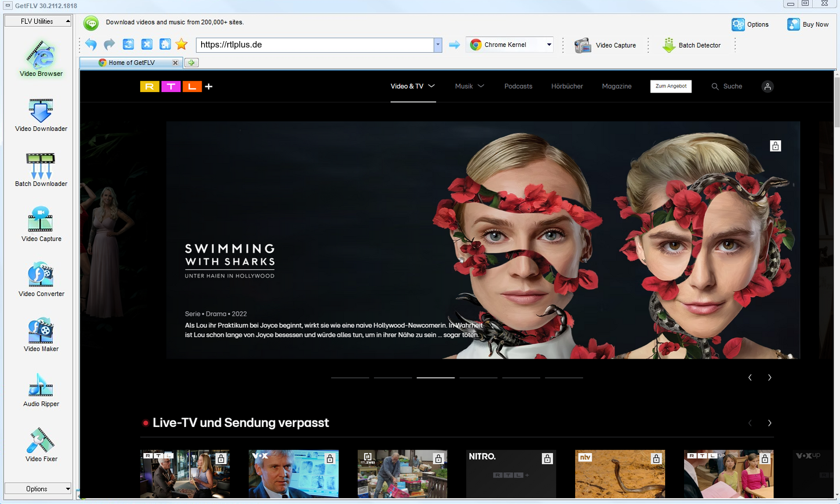
Task: Open the Batch Detector toolbar tool
Action: [692, 45]
